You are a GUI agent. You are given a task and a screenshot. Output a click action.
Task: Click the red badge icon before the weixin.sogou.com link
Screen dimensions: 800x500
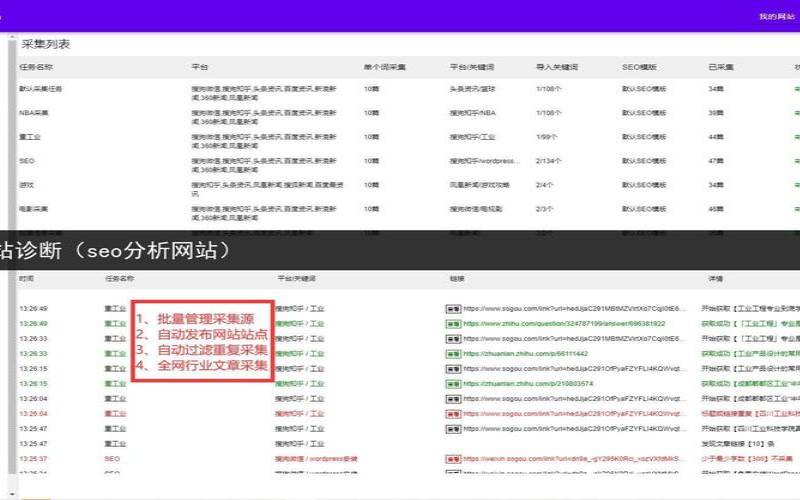pos(453,459)
